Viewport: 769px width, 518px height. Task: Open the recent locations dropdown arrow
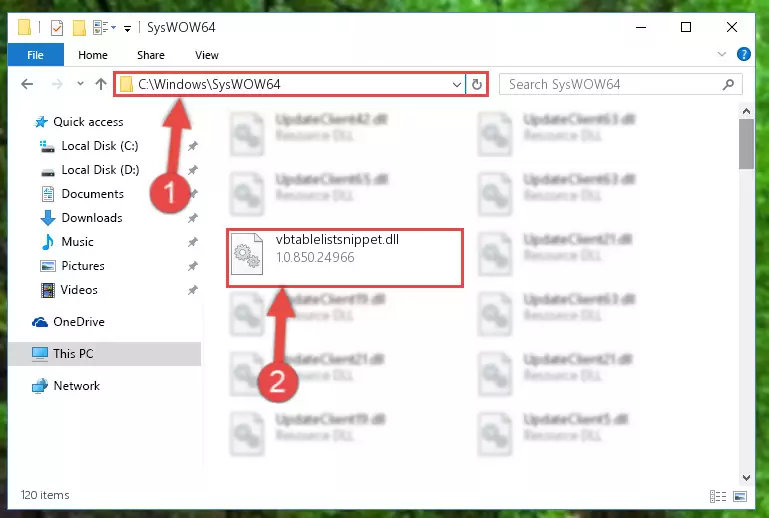pos(80,84)
